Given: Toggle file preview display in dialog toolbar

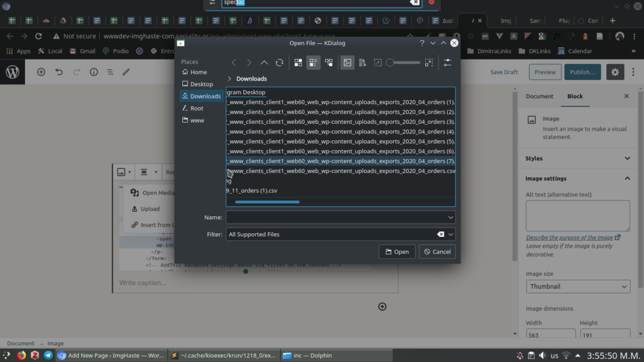Looking at the screenshot, I should pyautogui.click(x=347, y=63).
